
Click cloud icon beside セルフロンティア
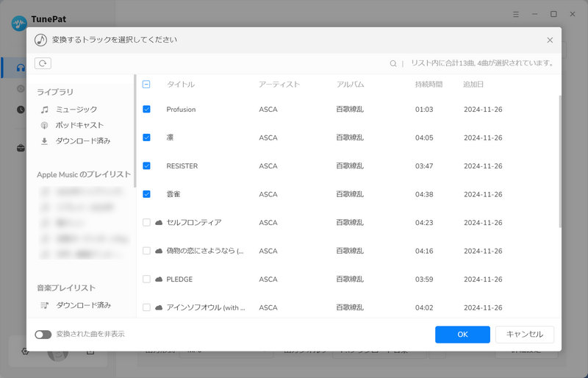click(159, 223)
